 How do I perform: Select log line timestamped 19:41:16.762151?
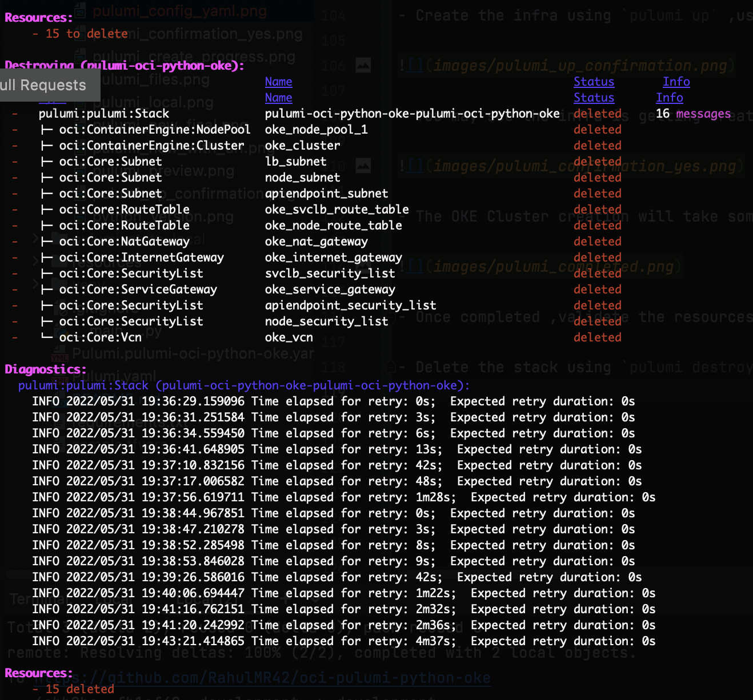pos(344,609)
